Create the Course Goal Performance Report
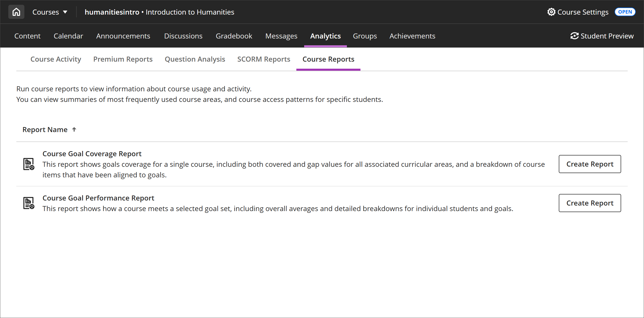 590,203
